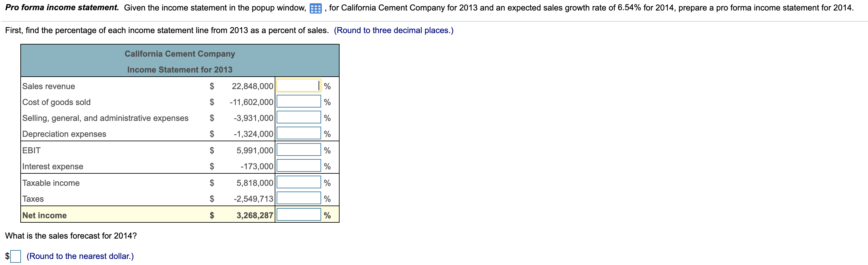Select the EBIT percent entry box

298,150
